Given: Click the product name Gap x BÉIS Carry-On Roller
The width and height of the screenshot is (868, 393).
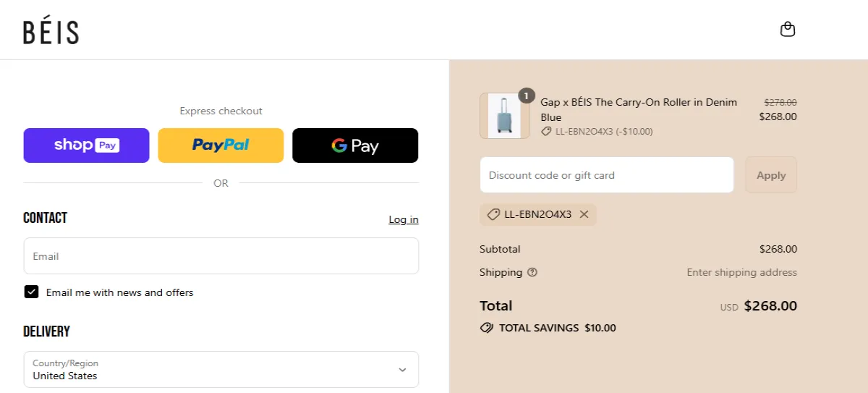Looking at the screenshot, I should (639, 109).
